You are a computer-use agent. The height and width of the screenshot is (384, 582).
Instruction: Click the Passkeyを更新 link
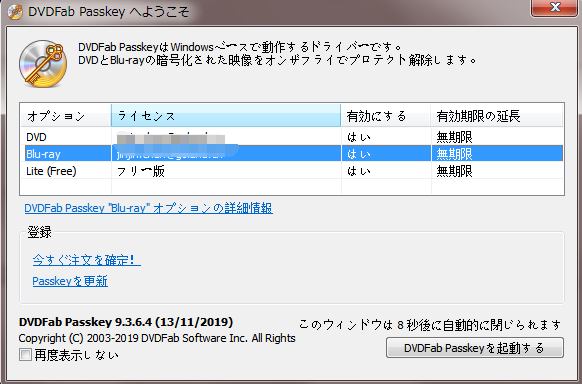click(x=70, y=281)
